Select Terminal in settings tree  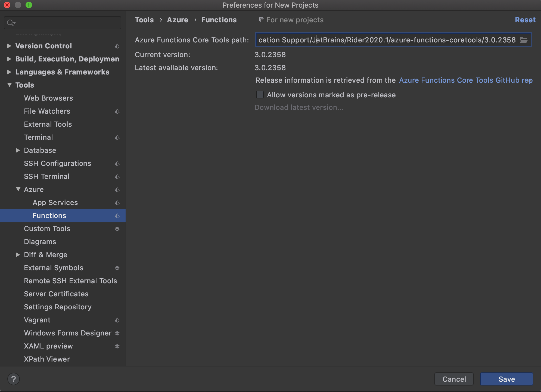click(x=38, y=137)
